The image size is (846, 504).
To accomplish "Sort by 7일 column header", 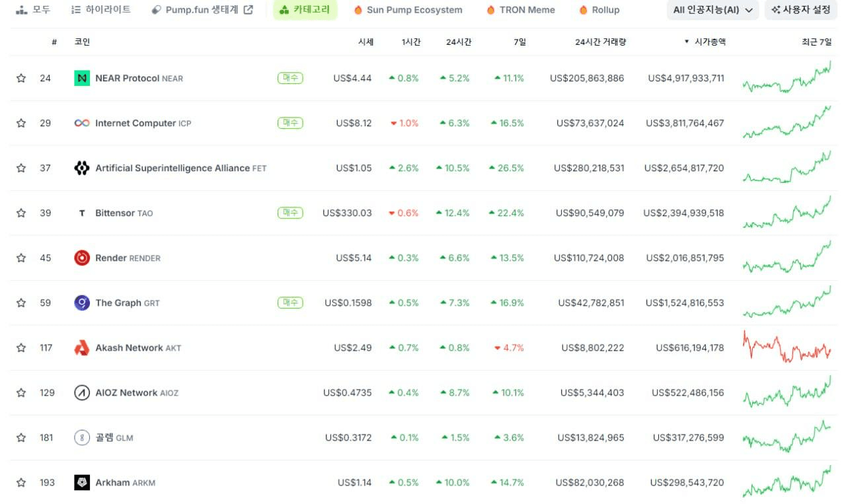I will coord(519,42).
